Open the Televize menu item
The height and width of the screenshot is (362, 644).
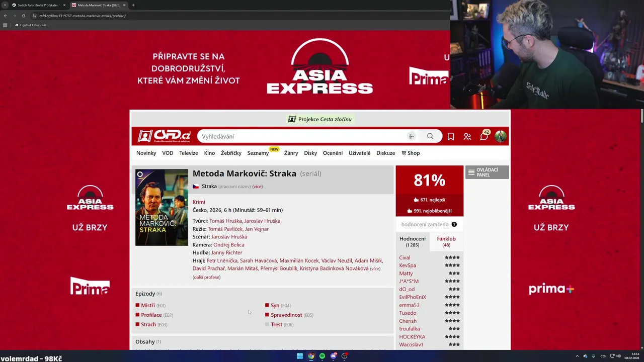coord(189,153)
